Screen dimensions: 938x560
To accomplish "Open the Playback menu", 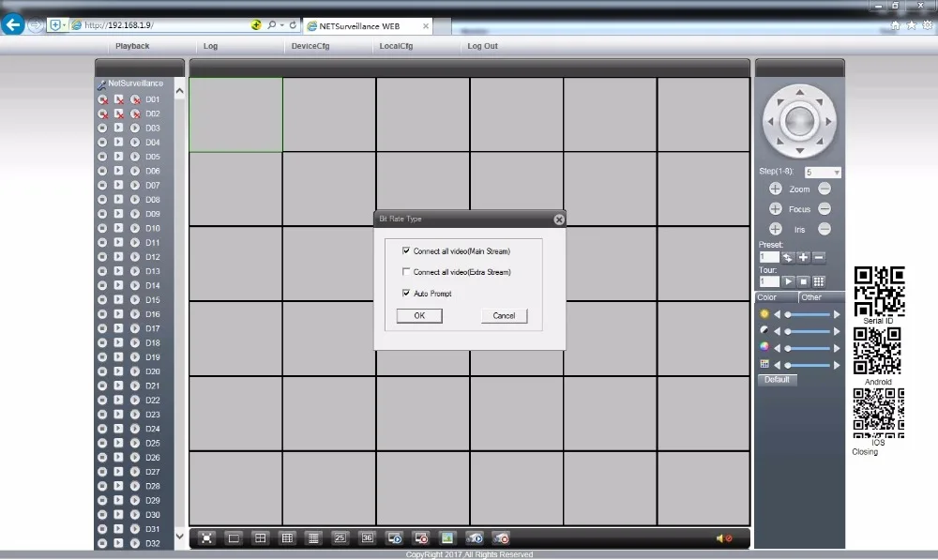I will pyautogui.click(x=132, y=46).
